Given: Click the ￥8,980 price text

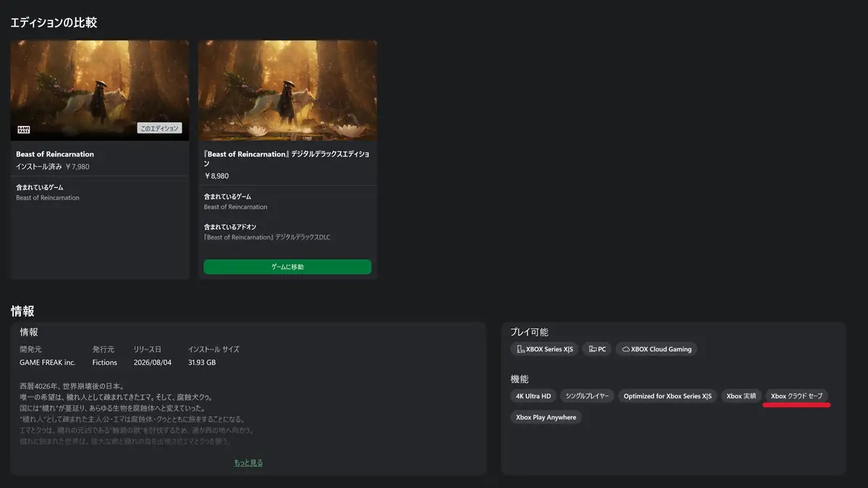Looking at the screenshot, I should coord(217,176).
